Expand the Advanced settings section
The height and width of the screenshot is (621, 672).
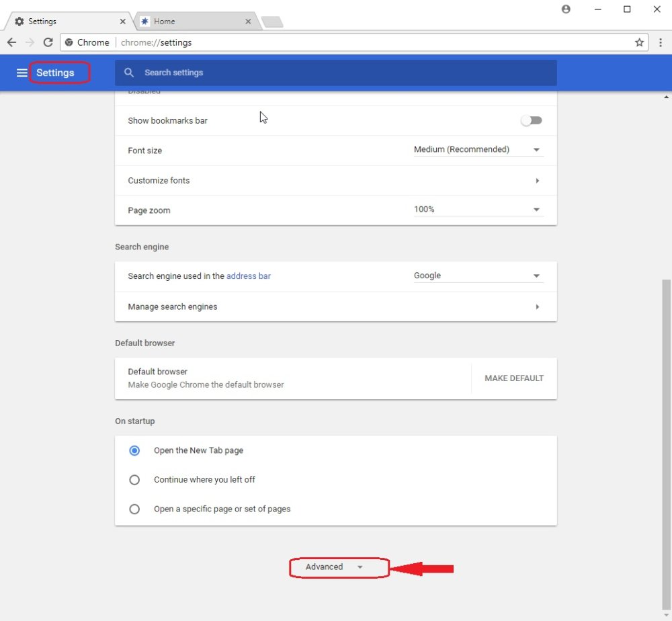tap(334, 567)
